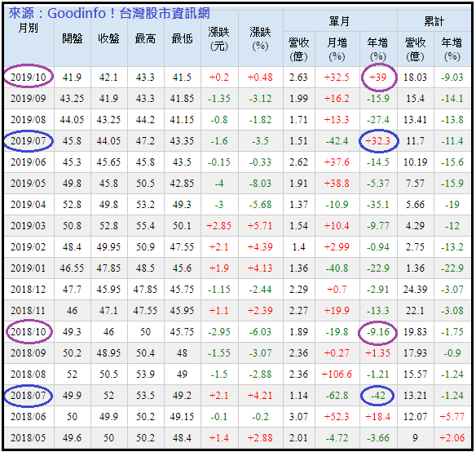Click the 漲跌(元) column header
The image size is (476, 452).
pos(219,39)
